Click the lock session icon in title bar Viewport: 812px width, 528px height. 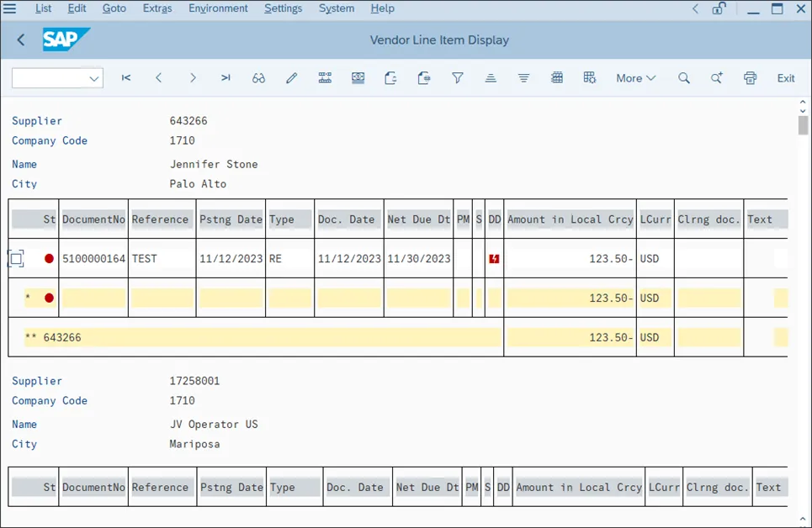pyautogui.click(x=719, y=8)
